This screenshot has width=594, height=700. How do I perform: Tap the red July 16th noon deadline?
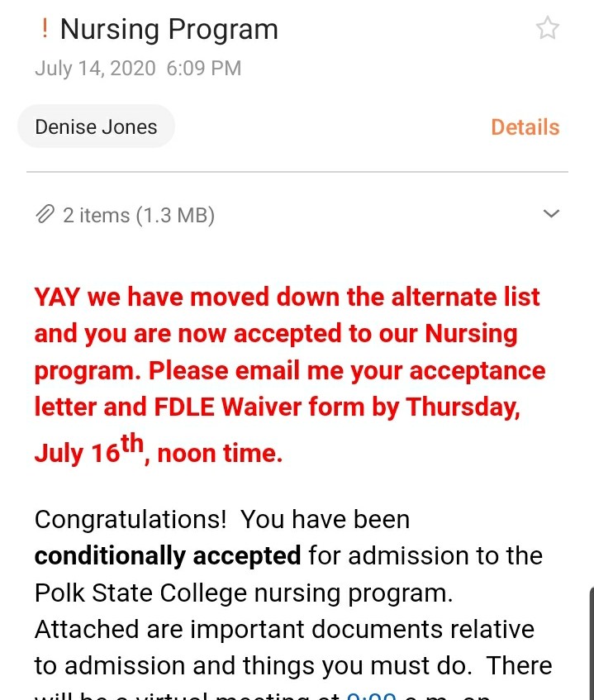pos(159,450)
